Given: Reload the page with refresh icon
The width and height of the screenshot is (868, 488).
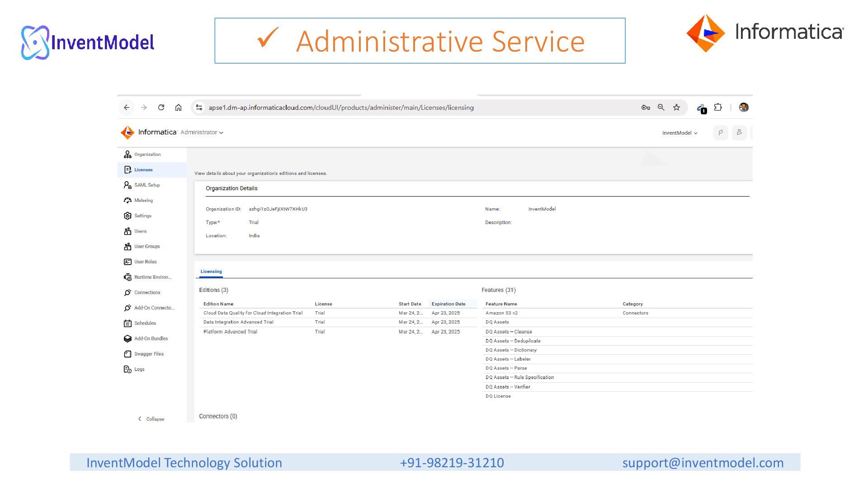Looking at the screenshot, I should [161, 108].
